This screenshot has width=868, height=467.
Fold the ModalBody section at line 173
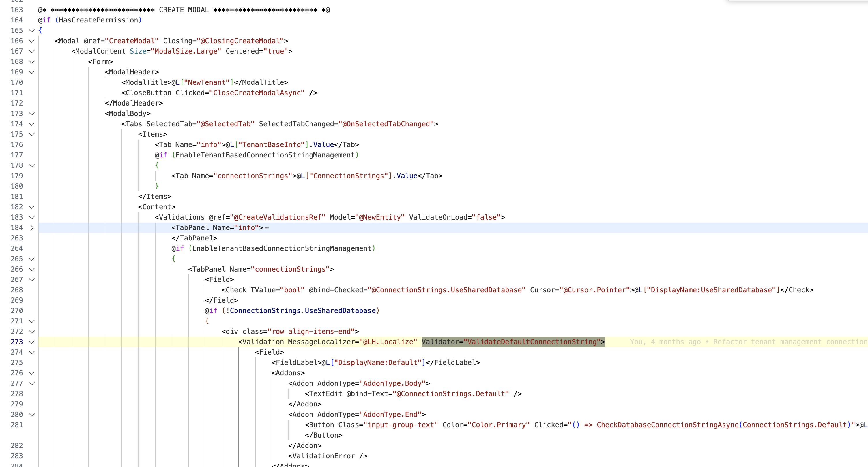click(32, 114)
